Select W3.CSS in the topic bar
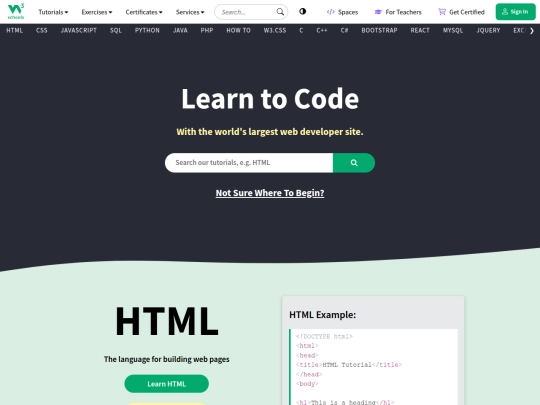This screenshot has height=405, width=540. (x=275, y=30)
